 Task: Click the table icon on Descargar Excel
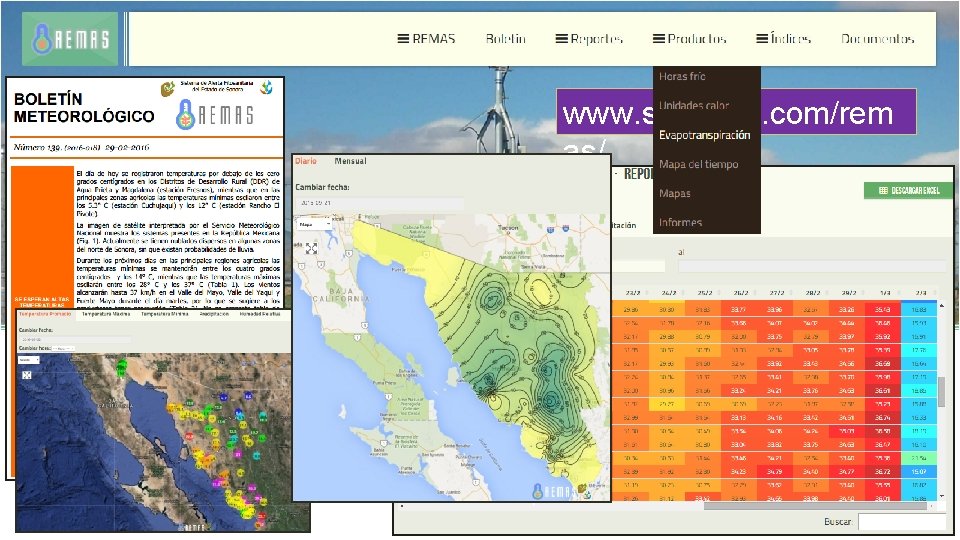pyautogui.click(x=883, y=190)
